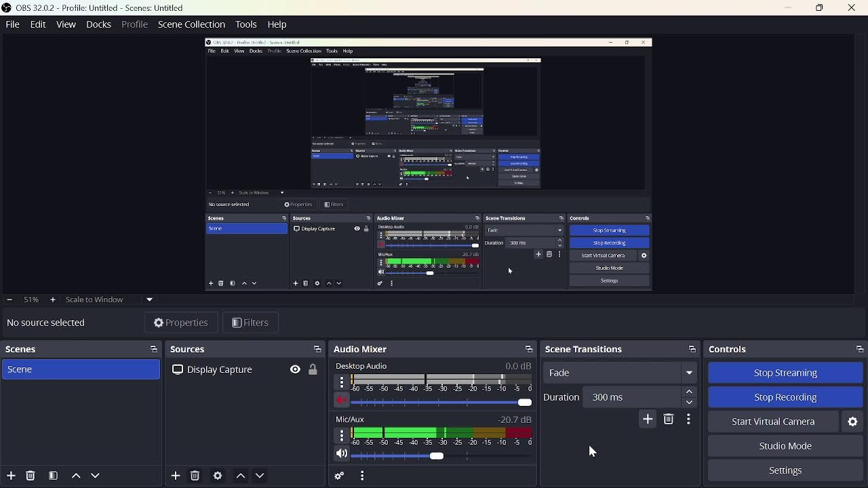The width and height of the screenshot is (868, 488).
Task: Toggle Studio Mode
Action: click(x=786, y=446)
